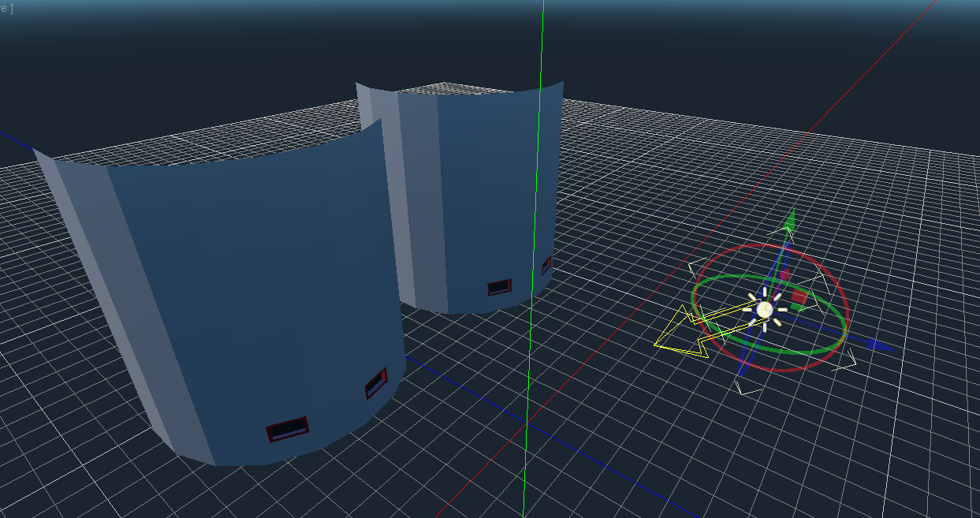Grab the green upward axis arrowhead
Screen dimensions: 980x518
(x=788, y=220)
